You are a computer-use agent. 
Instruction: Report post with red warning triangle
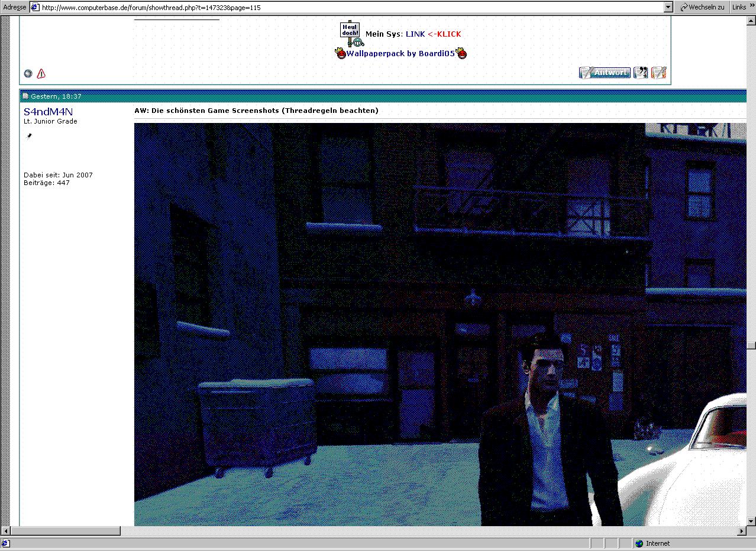41,73
